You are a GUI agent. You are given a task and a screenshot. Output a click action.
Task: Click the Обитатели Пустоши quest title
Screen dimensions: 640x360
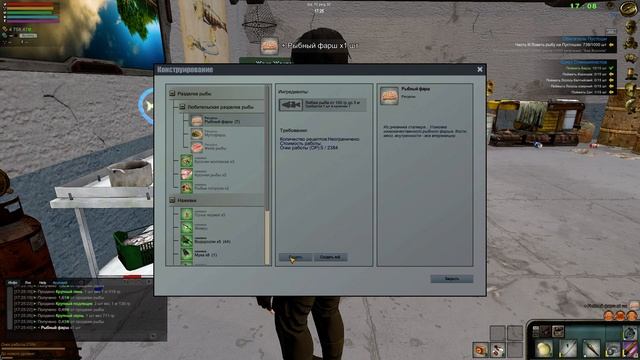(584, 39)
